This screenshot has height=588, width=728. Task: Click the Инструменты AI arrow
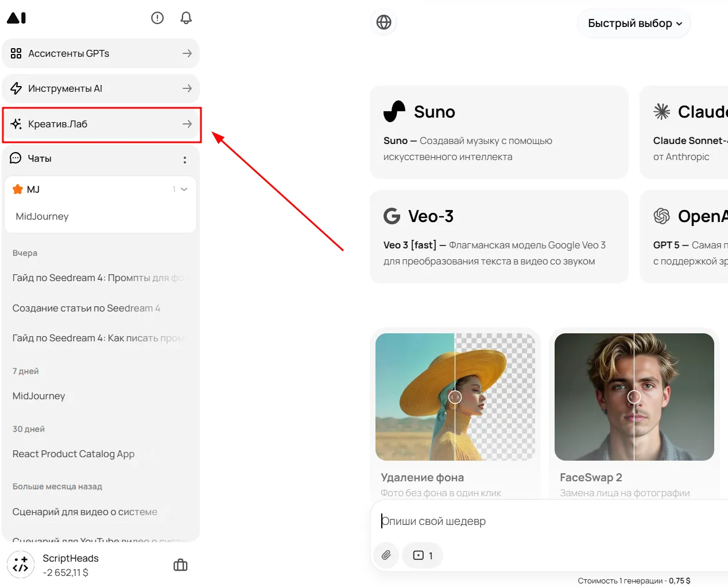point(187,88)
